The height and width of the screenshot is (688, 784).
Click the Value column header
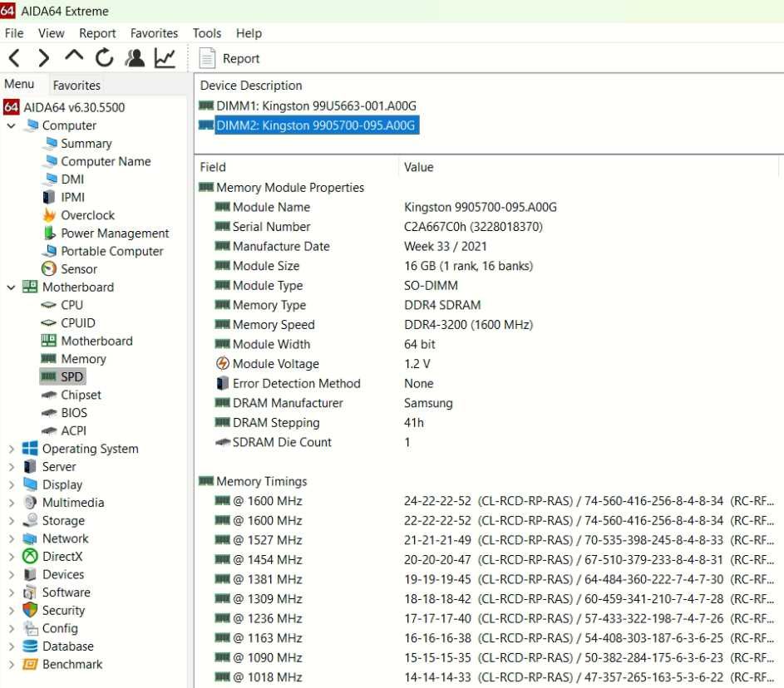pos(419,167)
